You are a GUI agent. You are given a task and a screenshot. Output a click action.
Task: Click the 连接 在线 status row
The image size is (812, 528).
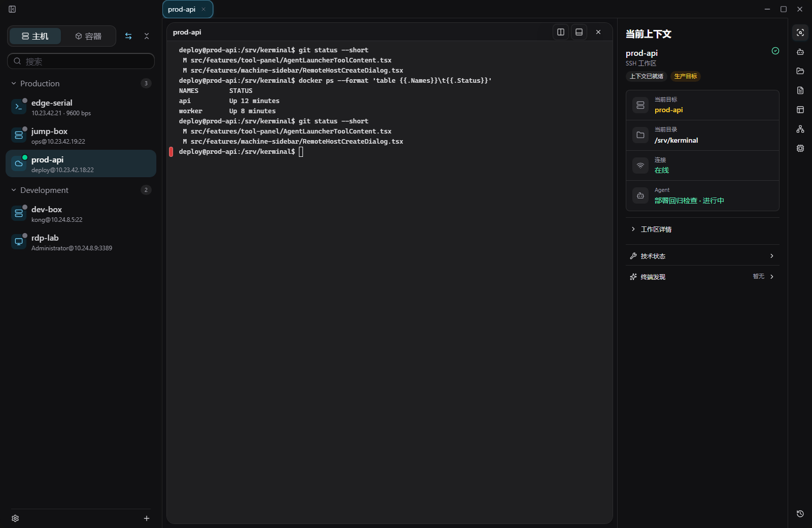[x=702, y=166]
